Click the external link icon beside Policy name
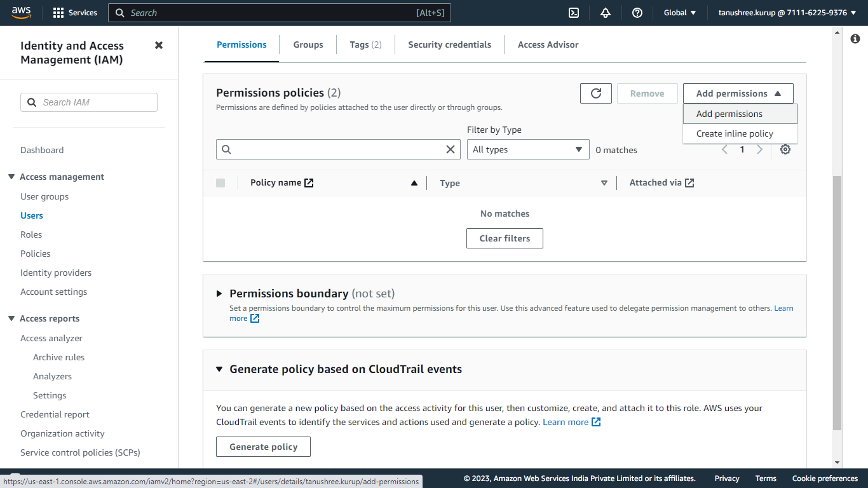868x488 pixels. [x=309, y=183]
